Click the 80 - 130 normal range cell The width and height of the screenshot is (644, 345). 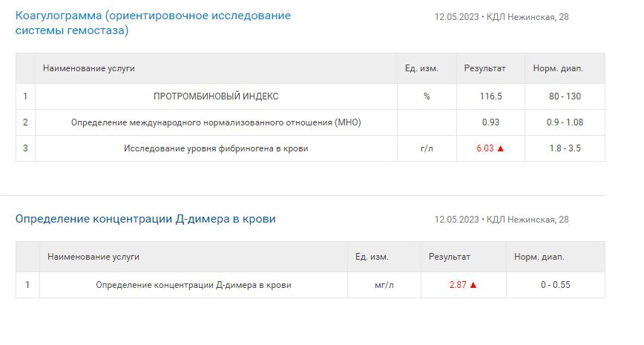click(565, 96)
